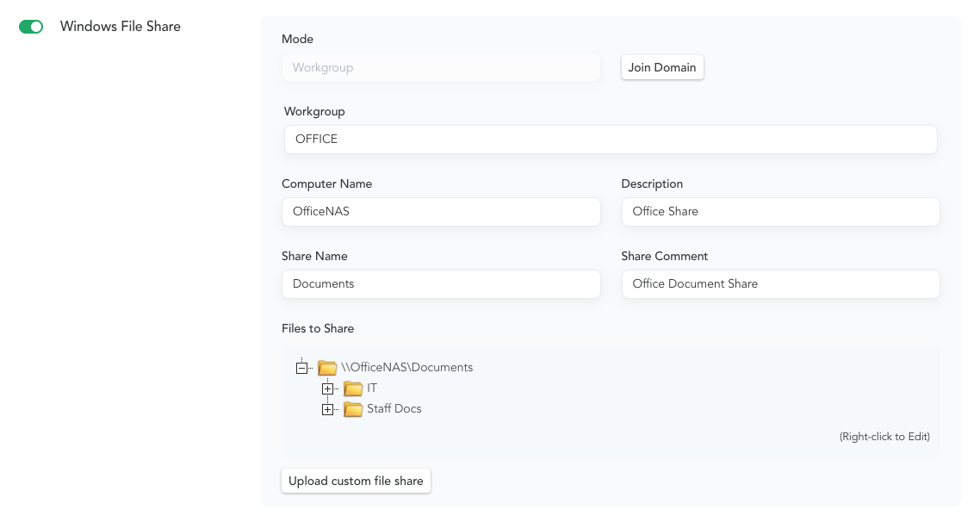This screenshot has height=522, width=980.
Task: Expand the IT folder node
Action: tap(327, 388)
